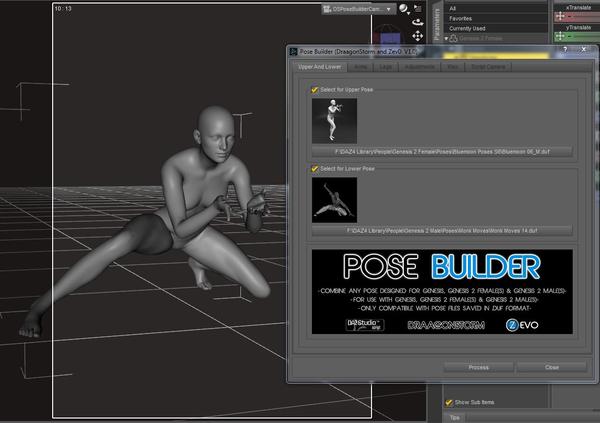The width and height of the screenshot is (600, 423).
Task: Click the Close button in Pose Builder
Action: pos(551,367)
